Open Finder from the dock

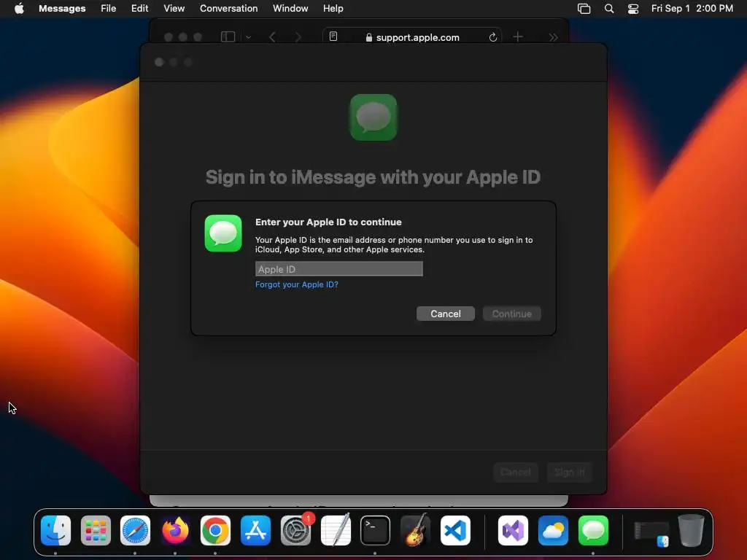[55, 531]
